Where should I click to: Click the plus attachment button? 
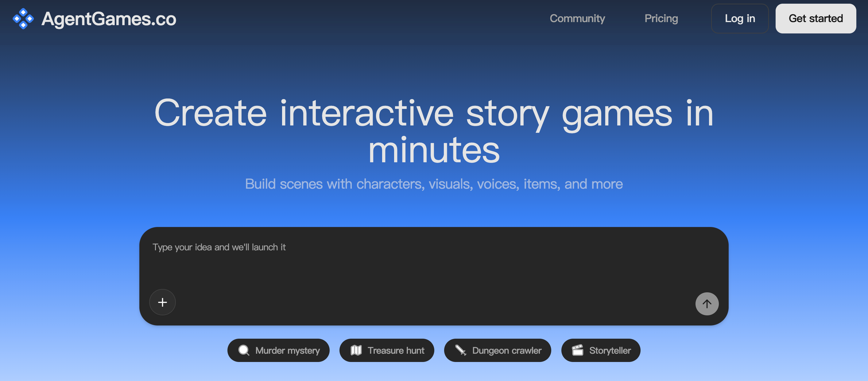tap(162, 302)
